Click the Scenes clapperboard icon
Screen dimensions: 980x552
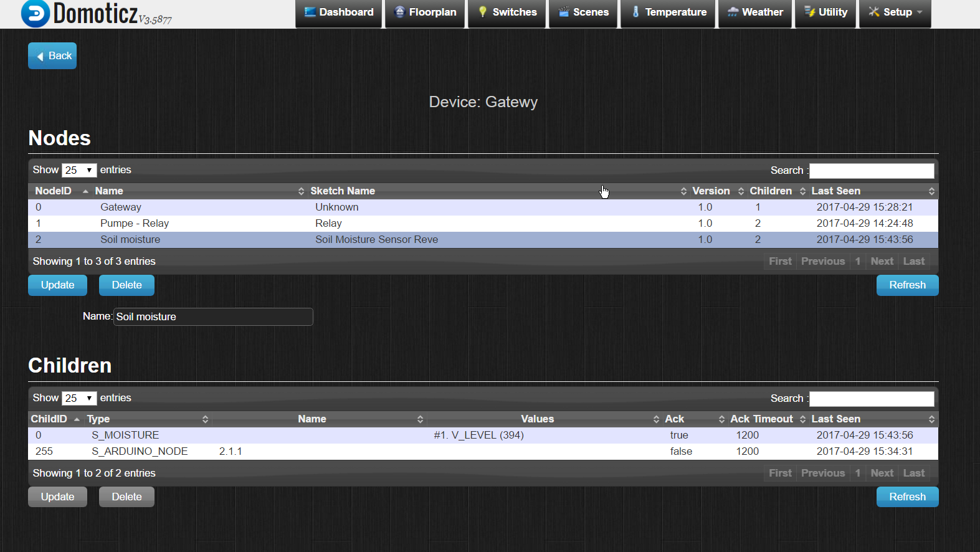point(564,12)
